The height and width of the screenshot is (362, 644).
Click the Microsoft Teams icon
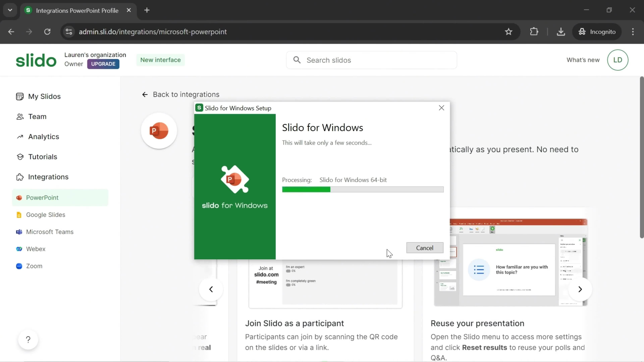(19, 232)
